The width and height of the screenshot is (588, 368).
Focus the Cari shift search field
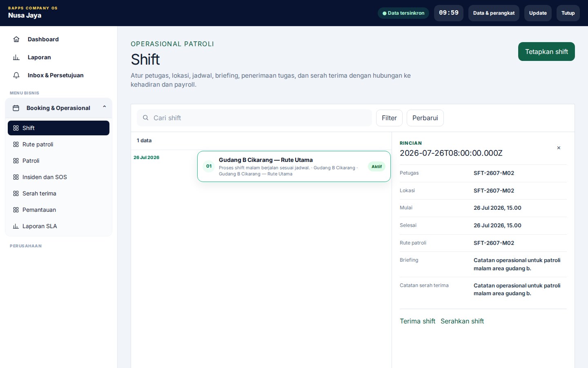pos(254,118)
